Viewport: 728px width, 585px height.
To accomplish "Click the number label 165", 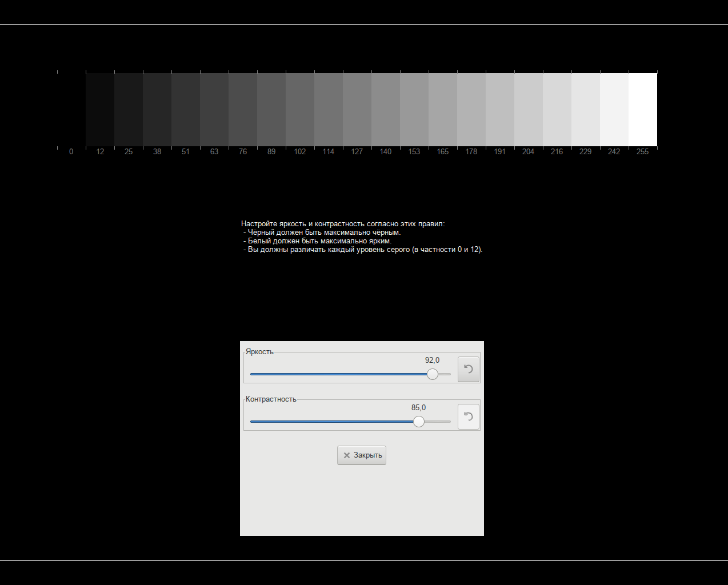I will click(x=443, y=152).
